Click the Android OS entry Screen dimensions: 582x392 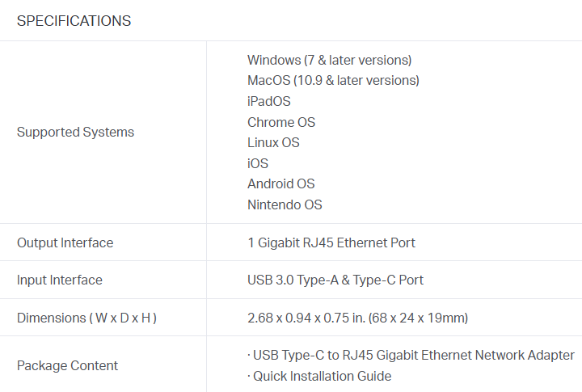click(x=281, y=183)
